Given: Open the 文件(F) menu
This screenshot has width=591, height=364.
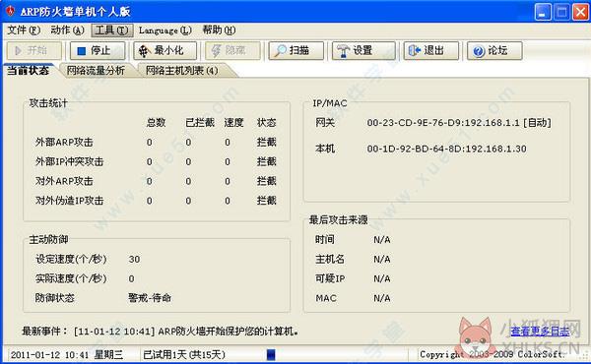Looking at the screenshot, I should pyautogui.click(x=24, y=30).
